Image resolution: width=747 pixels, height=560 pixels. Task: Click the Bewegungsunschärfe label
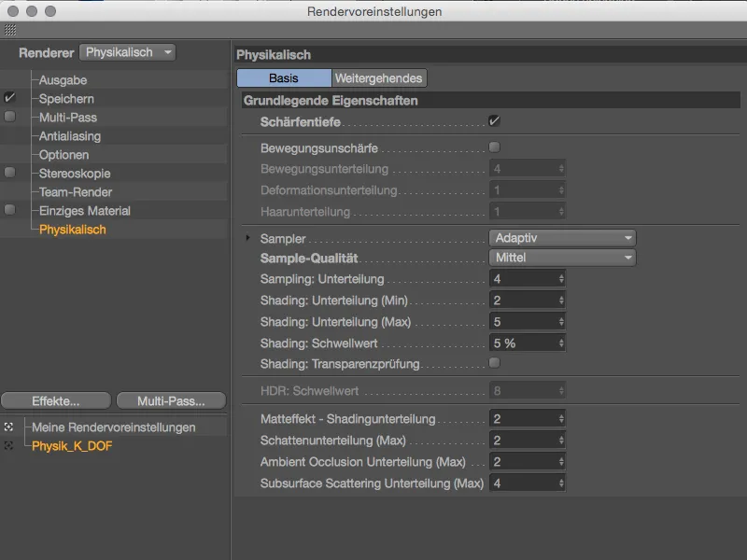click(318, 148)
